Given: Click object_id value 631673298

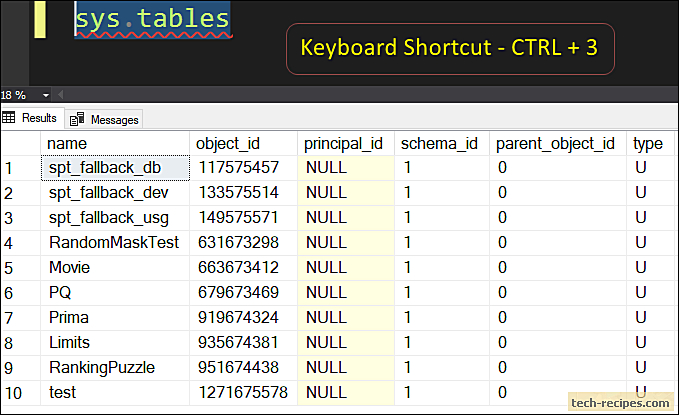Looking at the screenshot, I should click(243, 243).
